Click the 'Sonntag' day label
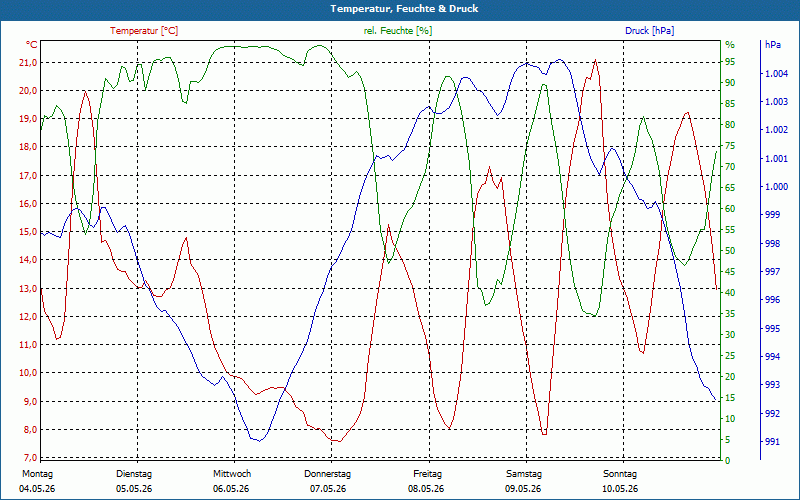This screenshot has width=800, height=500. [620, 474]
